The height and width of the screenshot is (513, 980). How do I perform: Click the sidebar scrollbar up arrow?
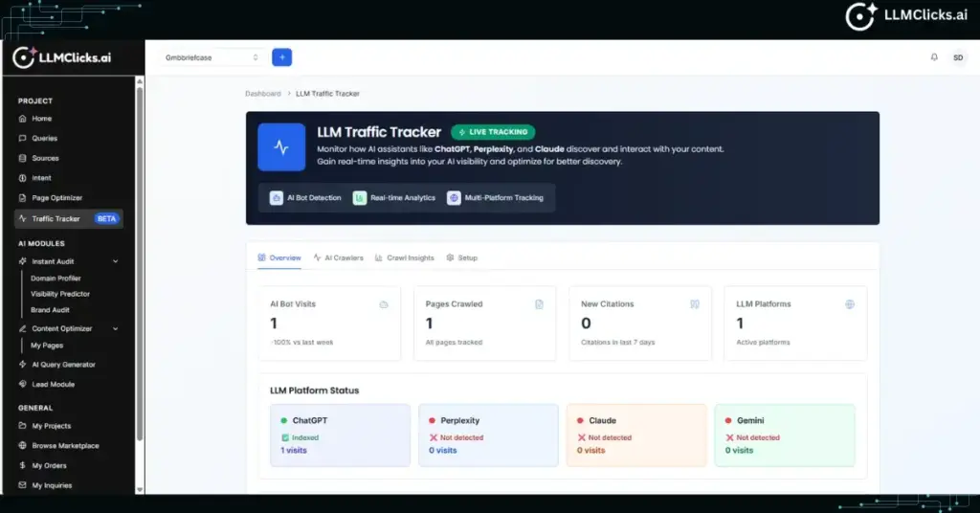click(x=140, y=81)
